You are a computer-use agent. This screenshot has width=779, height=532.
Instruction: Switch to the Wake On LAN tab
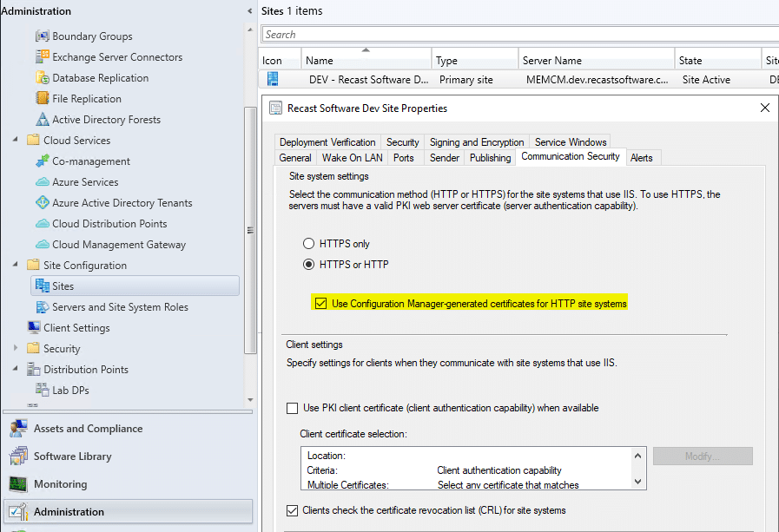pos(351,157)
